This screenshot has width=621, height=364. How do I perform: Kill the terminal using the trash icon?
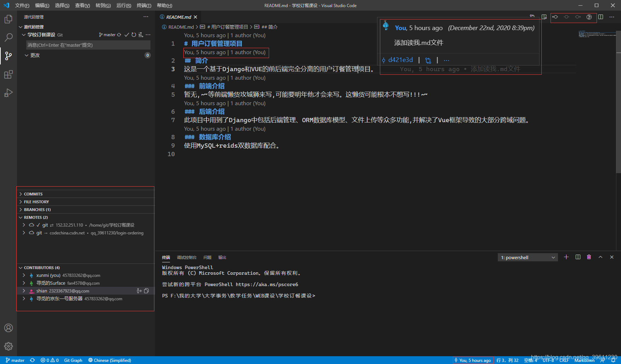point(589,257)
